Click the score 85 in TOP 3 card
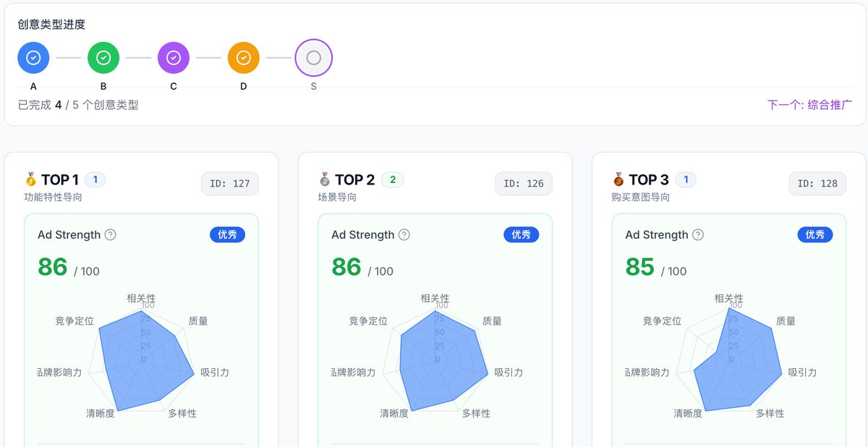Screen dimensions: 868x447 640,267
